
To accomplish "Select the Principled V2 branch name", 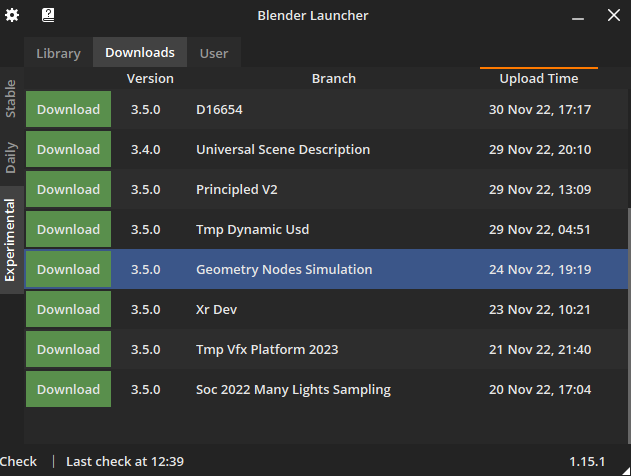I will click(x=237, y=190).
